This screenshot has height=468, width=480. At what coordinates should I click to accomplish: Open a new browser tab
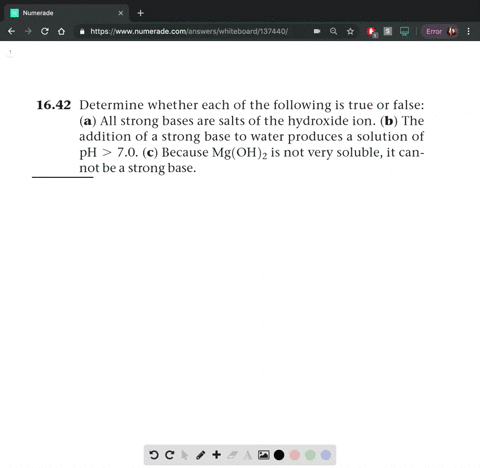(140, 13)
